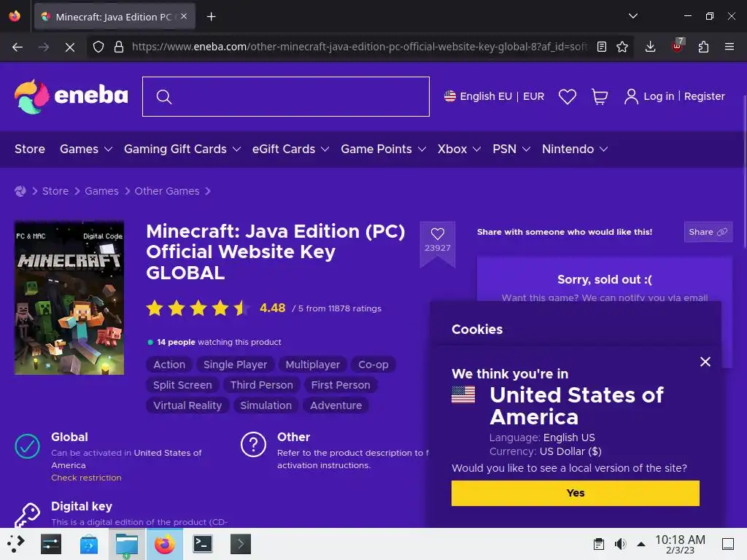Select the First Person tag
This screenshot has width=747, height=560.
click(341, 385)
